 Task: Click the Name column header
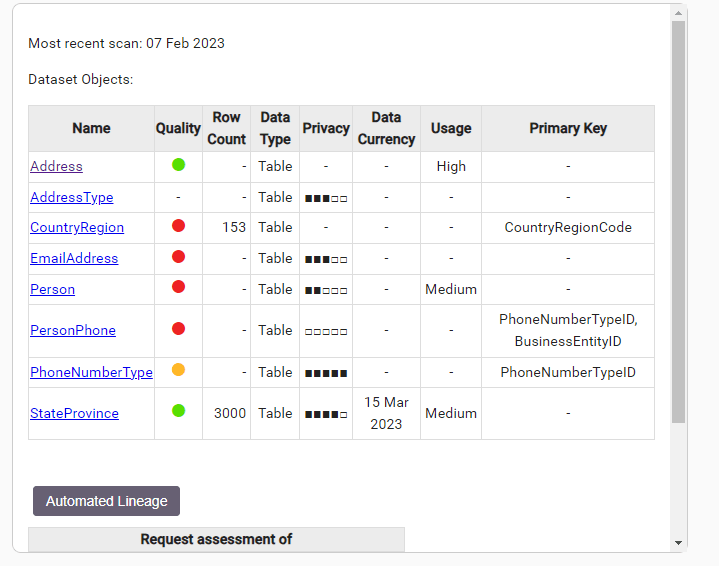pos(91,128)
